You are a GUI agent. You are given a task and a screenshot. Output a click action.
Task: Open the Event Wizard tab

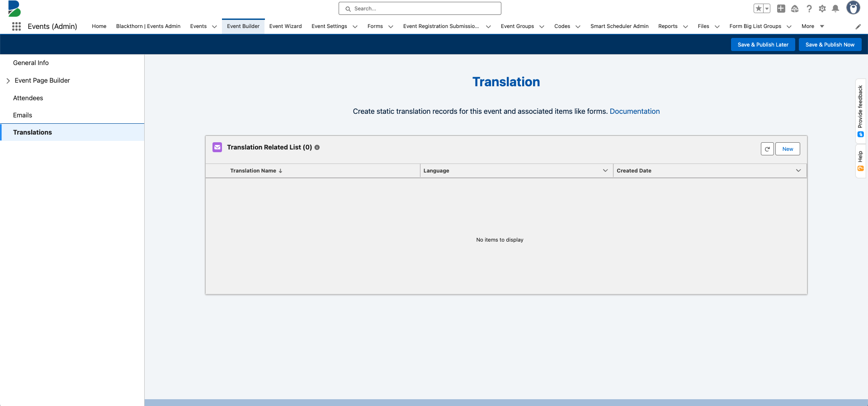(285, 26)
